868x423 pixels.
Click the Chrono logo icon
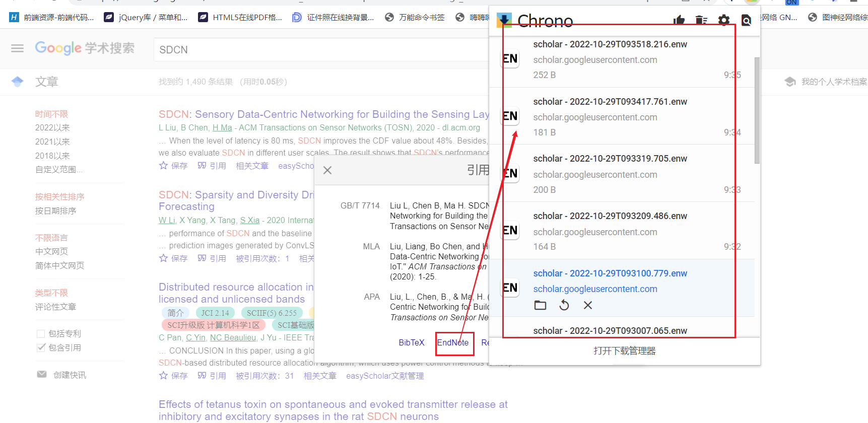[504, 20]
